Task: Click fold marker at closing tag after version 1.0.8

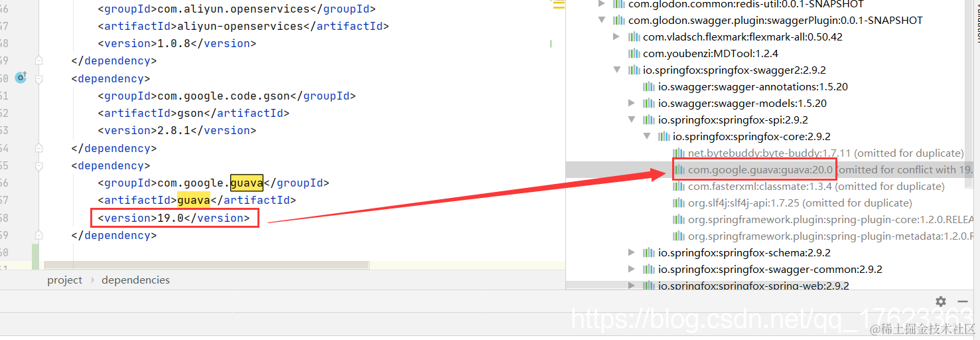Action: point(38,60)
